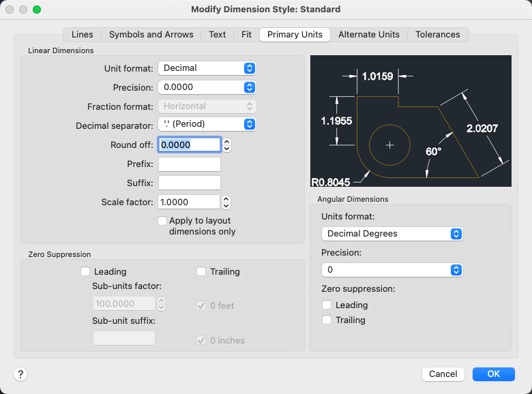
Task: Open the Decimal separator dropdown
Action: [207, 124]
